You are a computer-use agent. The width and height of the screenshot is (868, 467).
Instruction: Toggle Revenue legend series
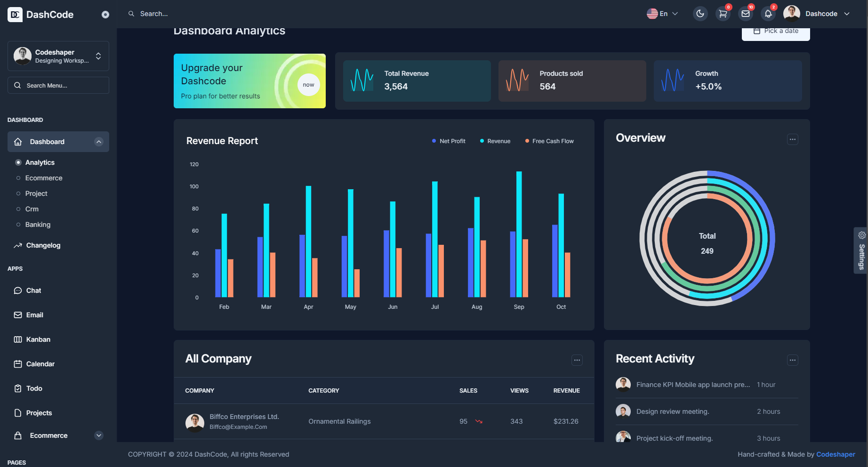[495, 141]
